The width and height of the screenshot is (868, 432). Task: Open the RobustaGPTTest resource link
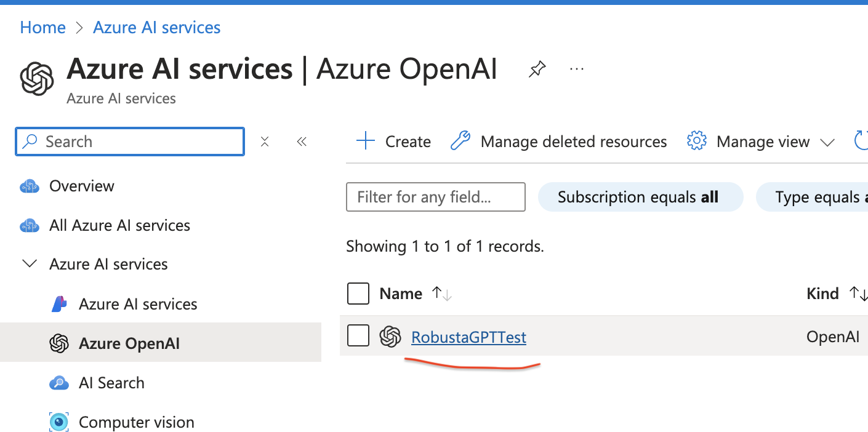pyautogui.click(x=468, y=337)
